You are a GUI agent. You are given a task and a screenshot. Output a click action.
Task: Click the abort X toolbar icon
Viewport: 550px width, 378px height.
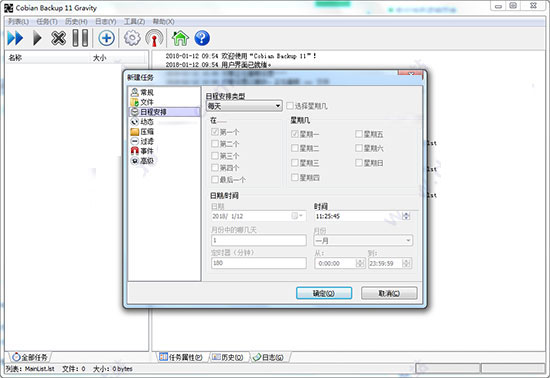tap(58, 38)
